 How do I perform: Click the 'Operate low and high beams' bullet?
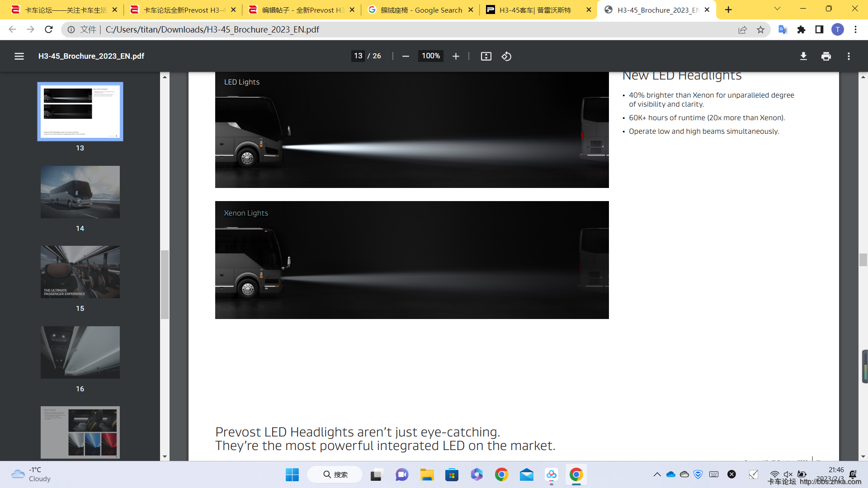(704, 131)
